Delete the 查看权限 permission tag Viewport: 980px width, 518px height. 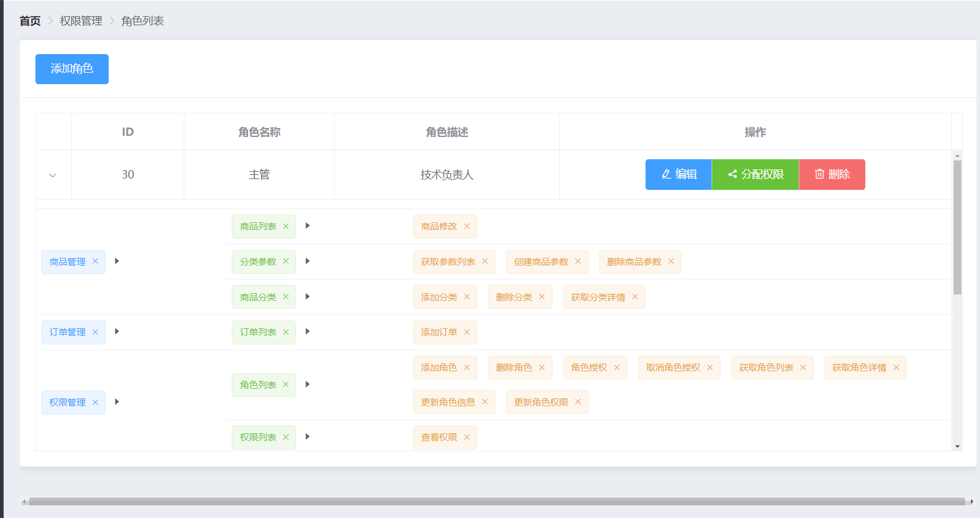[x=467, y=437]
